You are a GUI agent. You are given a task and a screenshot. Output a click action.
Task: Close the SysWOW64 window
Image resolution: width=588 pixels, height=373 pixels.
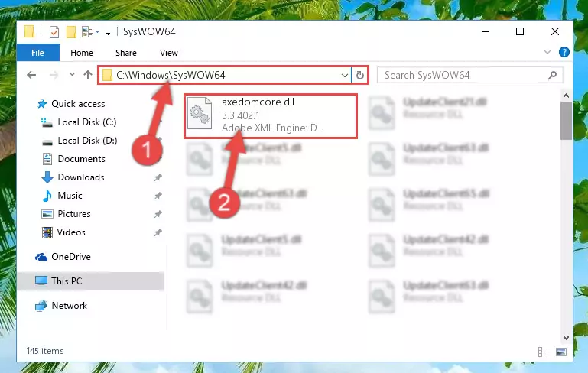coord(555,32)
